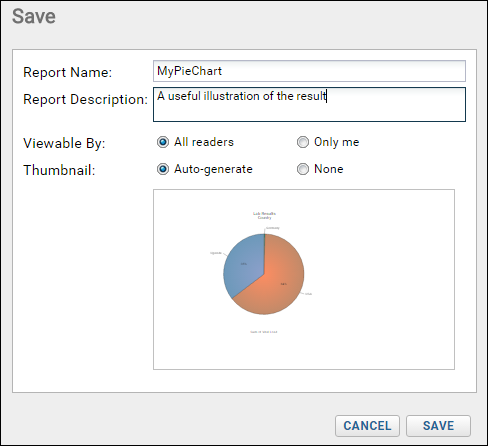The width and height of the screenshot is (488, 446).
Task: Set thumbnail to None
Action: point(303,169)
